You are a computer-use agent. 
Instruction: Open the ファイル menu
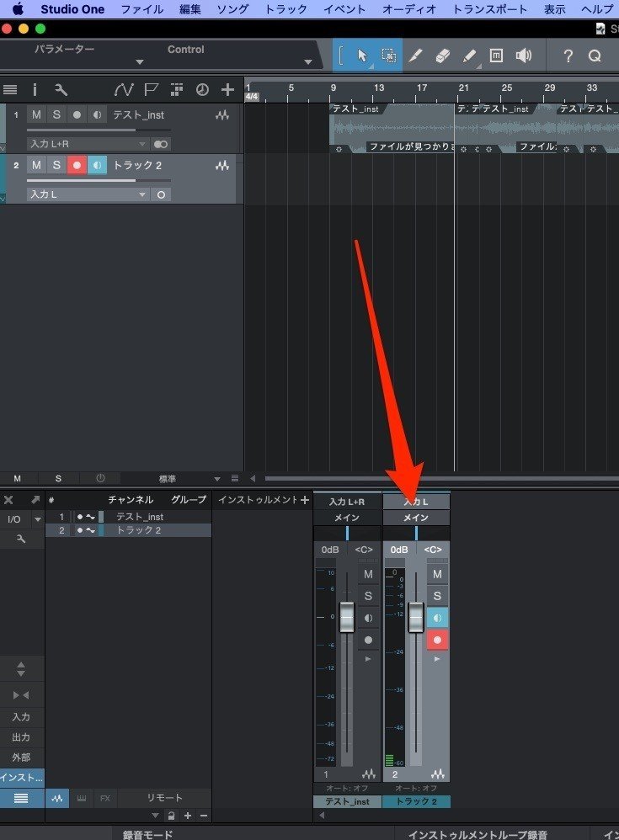pos(141,9)
